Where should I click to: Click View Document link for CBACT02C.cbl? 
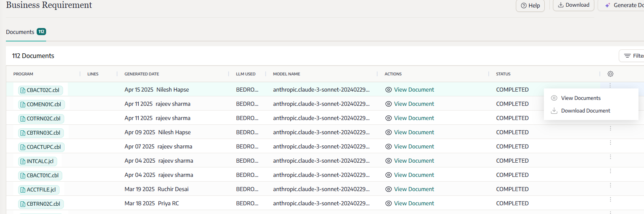click(409, 90)
